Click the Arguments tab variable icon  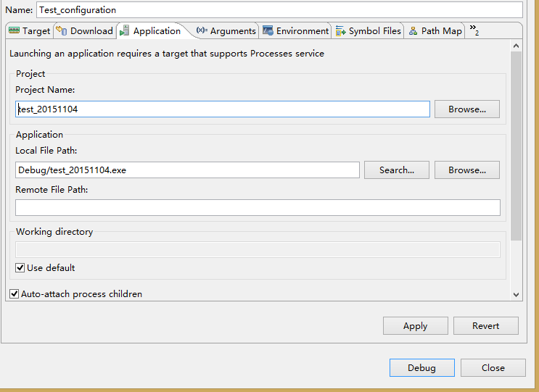(x=202, y=31)
